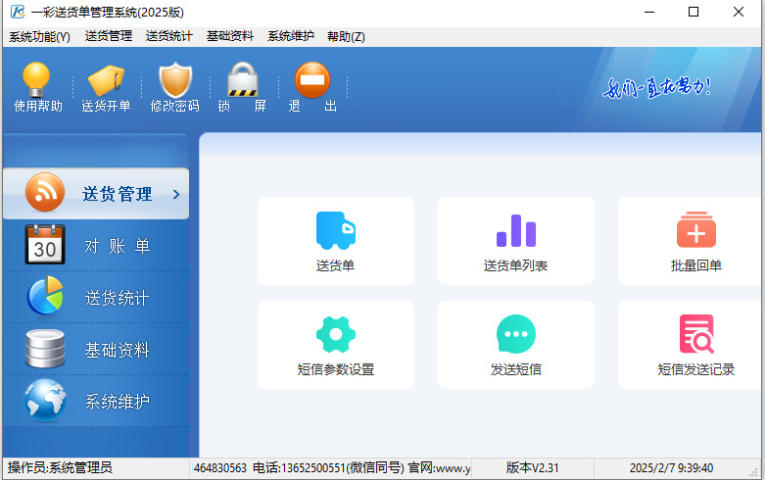765x480 pixels.
Task: Open the 短信发送记录 search document card
Action: point(691,345)
